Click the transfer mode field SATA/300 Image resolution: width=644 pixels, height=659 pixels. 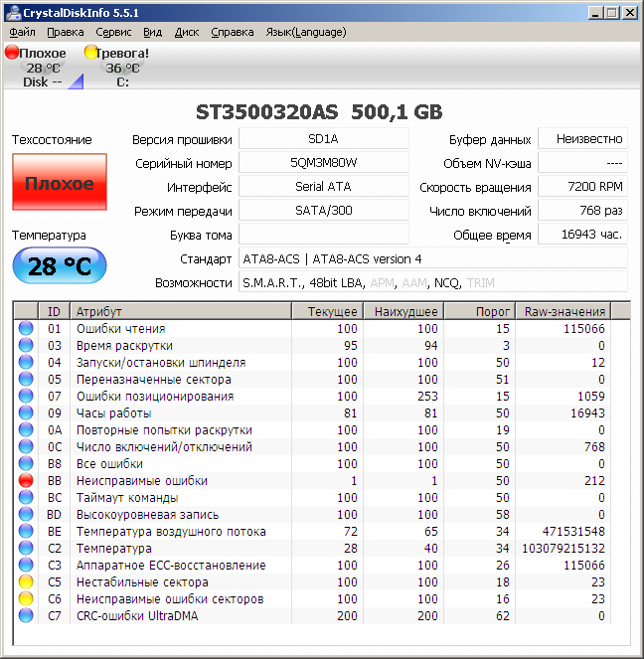[x=323, y=211]
